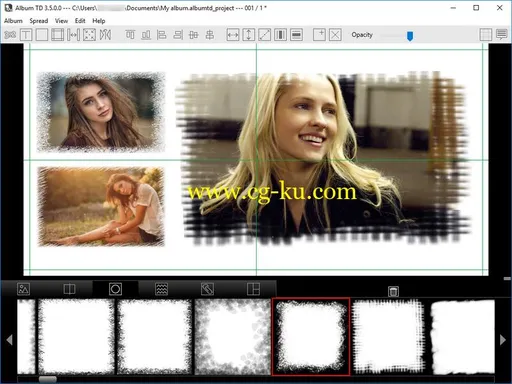
Task: Center objects along the vertical axis
Action: point(210,35)
